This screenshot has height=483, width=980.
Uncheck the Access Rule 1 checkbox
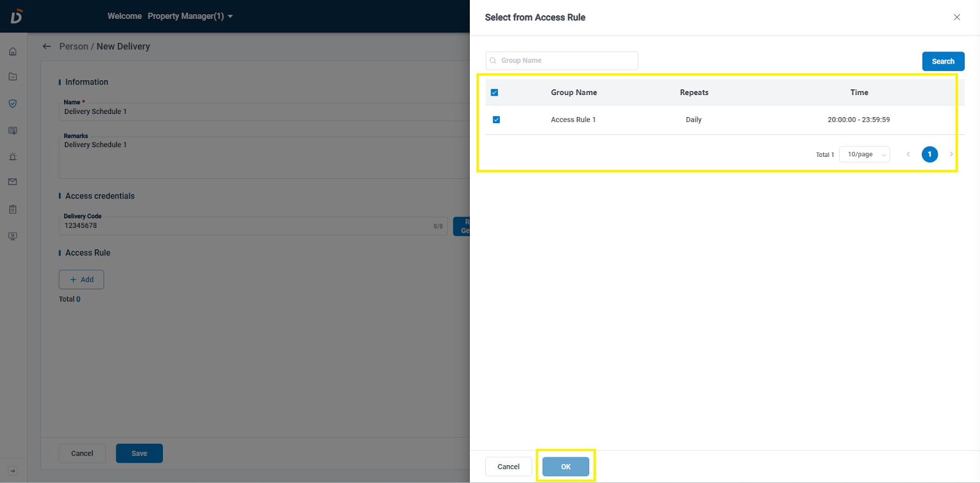click(496, 120)
